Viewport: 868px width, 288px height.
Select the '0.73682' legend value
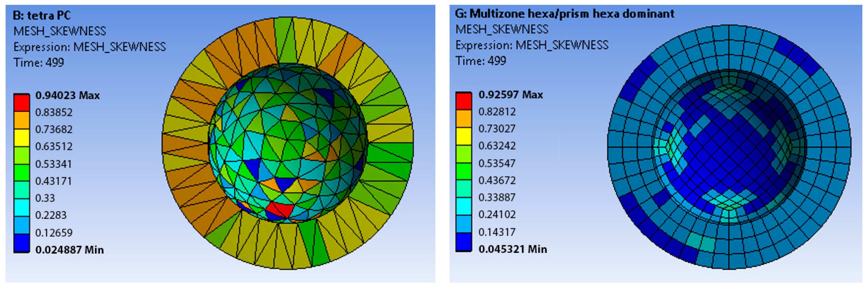(x=54, y=129)
